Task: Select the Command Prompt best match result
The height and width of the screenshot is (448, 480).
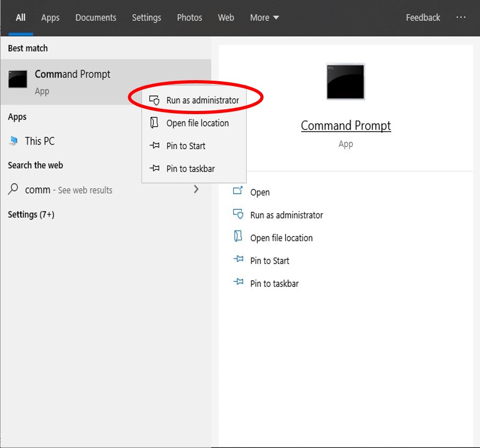Action: click(x=106, y=82)
